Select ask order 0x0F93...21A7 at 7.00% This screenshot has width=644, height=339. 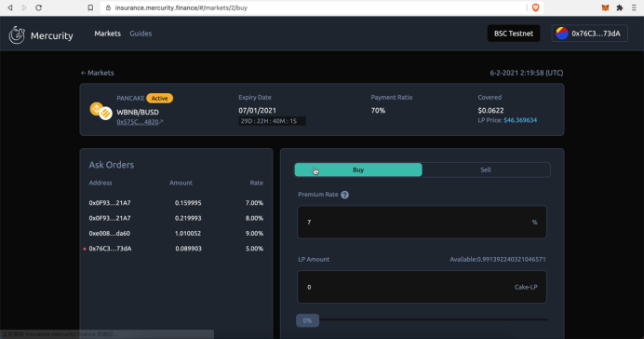176,203
